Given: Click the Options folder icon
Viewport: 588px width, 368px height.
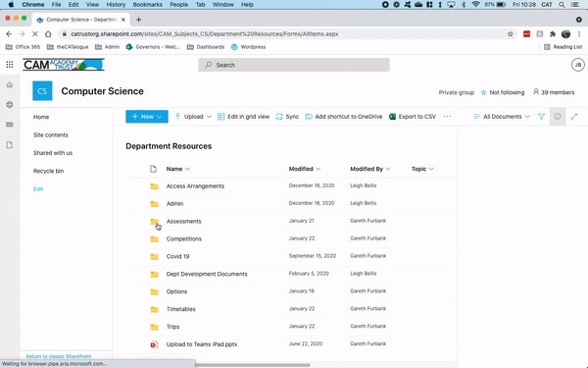Looking at the screenshot, I should (154, 291).
